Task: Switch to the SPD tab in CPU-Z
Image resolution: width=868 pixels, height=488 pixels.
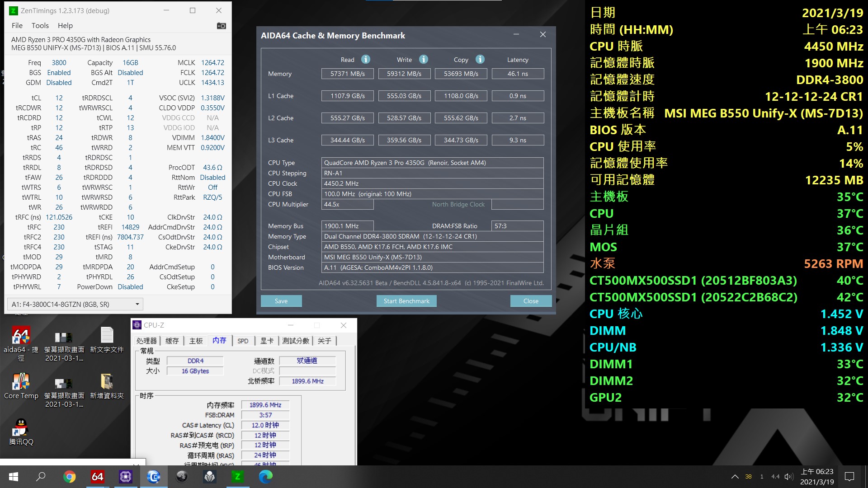Action: 243,341
